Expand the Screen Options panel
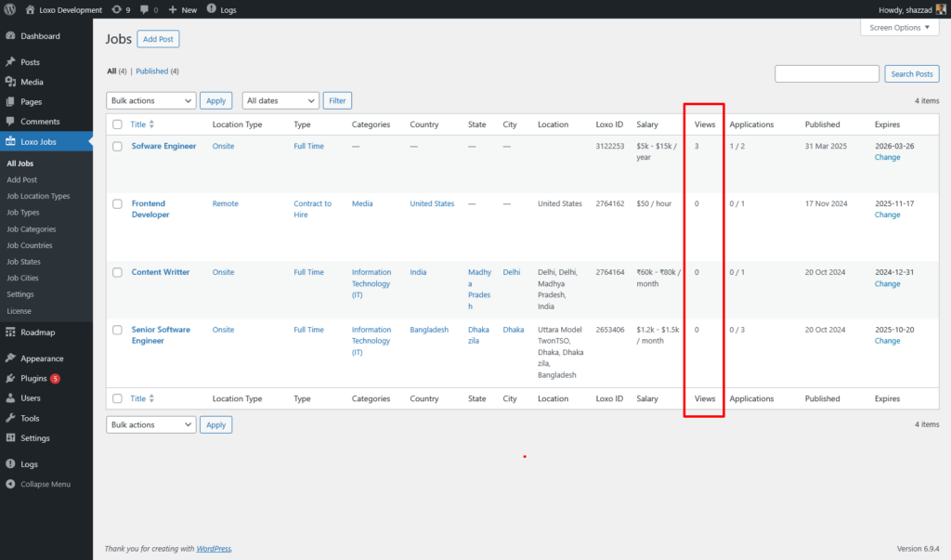Screen dimensions: 951x560 pyautogui.click(x=899, y=28)
